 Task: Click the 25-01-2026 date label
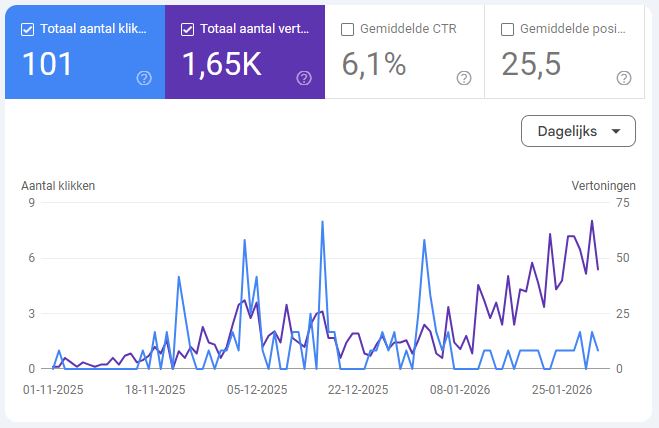point(563,390)
